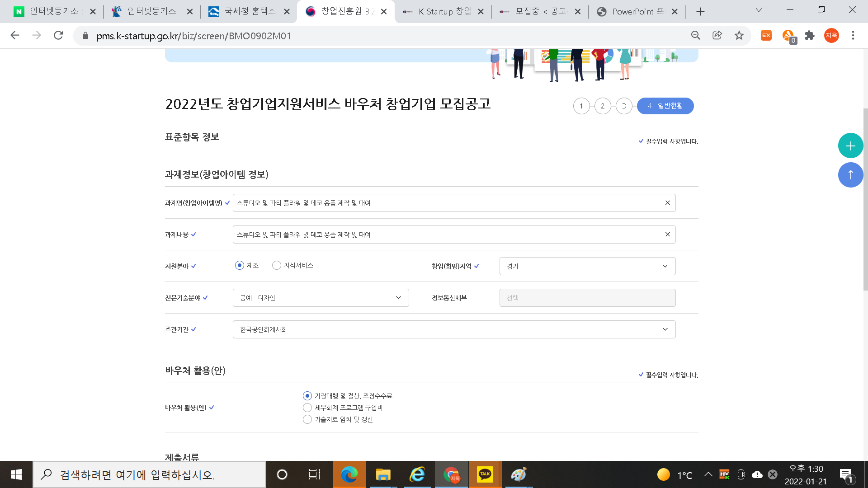Open extension with 0 badge

pyautogui.click(x=789, y=36)
